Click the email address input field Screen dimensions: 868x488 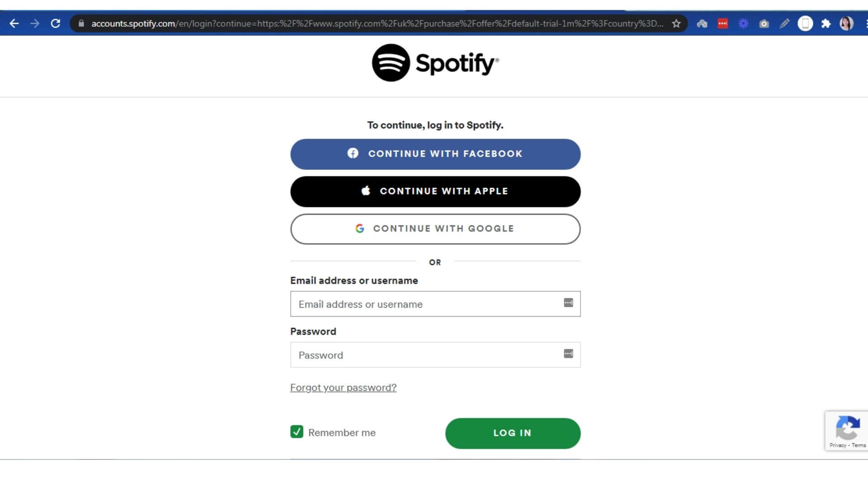pos(434,304)
